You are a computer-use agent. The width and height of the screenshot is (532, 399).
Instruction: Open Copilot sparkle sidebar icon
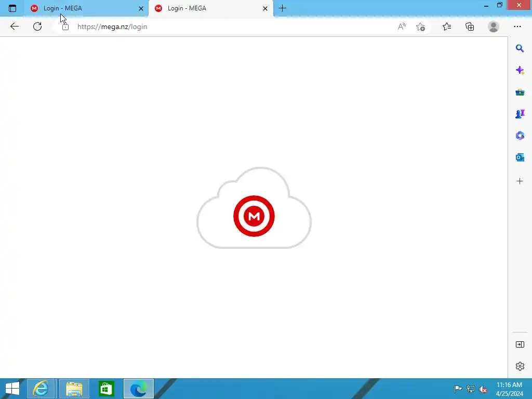(520, 70)
